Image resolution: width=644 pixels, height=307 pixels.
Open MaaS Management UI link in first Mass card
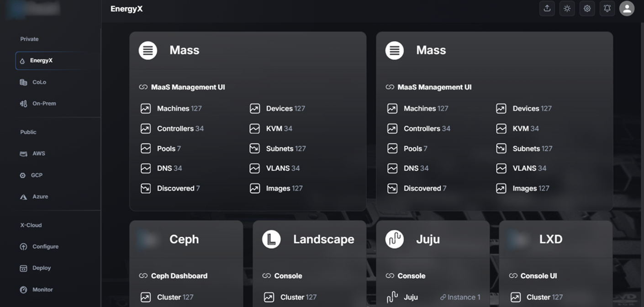182,87
